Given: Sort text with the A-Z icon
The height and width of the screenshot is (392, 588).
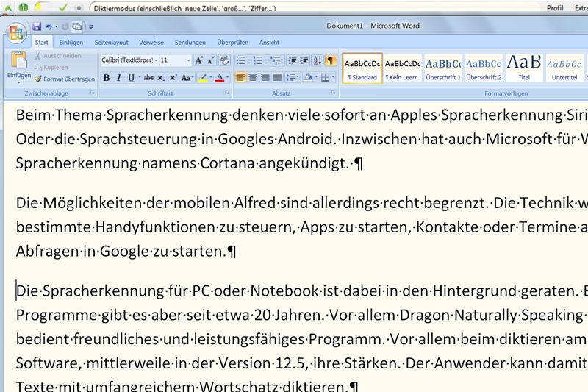Looking at the screenshot, I should (x=318, y=60).
